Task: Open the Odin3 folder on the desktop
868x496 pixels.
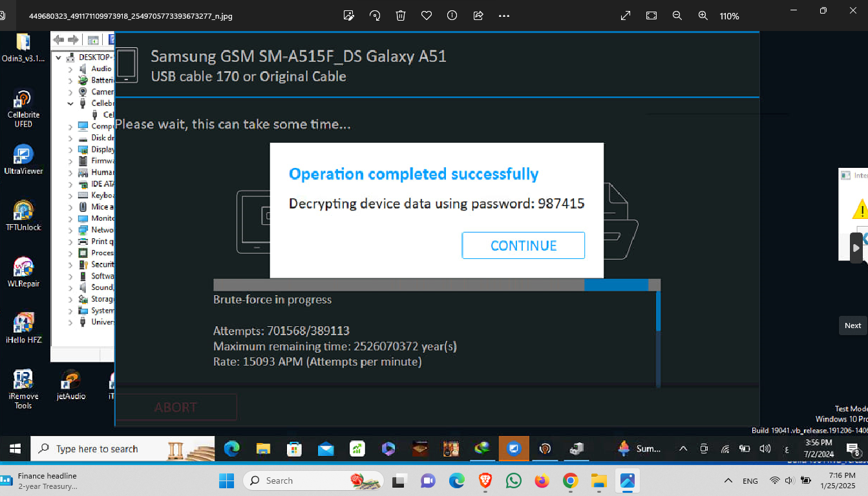Action: [23, 47]
